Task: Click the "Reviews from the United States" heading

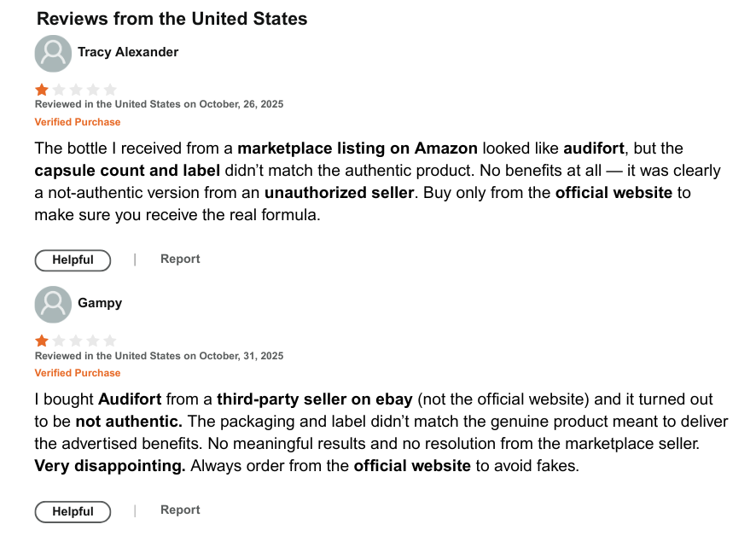Action: click(172, 19)
